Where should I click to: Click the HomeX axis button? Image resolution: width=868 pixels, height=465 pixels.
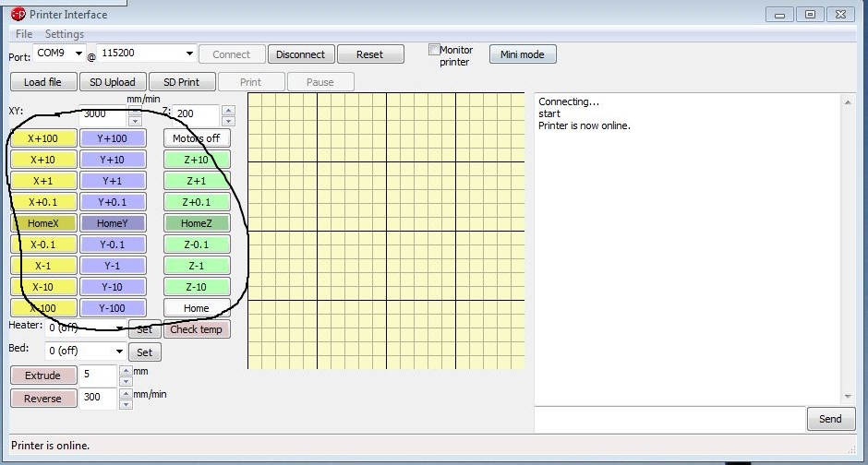coord(43,223)
